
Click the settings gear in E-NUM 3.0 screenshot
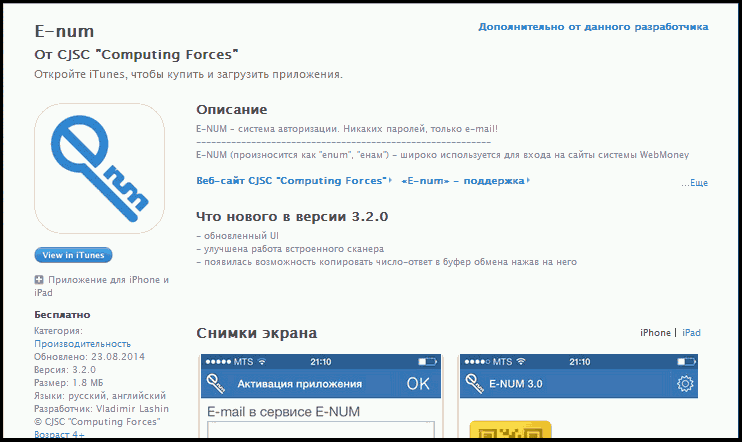click(685, 384)
